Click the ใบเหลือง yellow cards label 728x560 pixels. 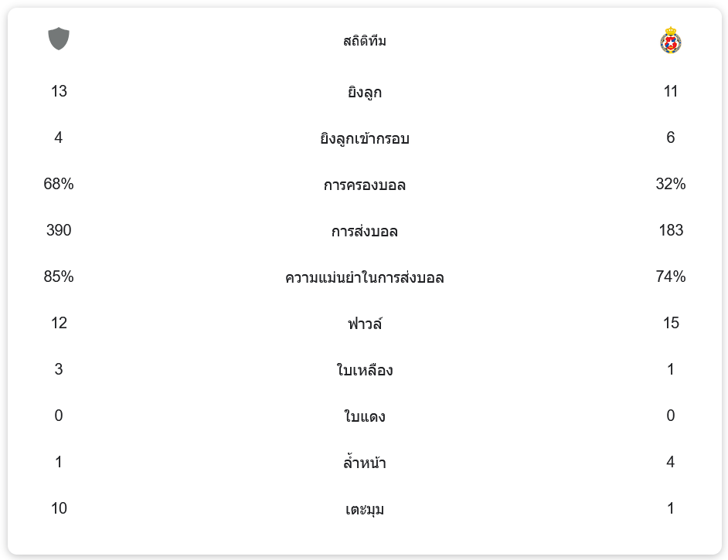(365, 371)
